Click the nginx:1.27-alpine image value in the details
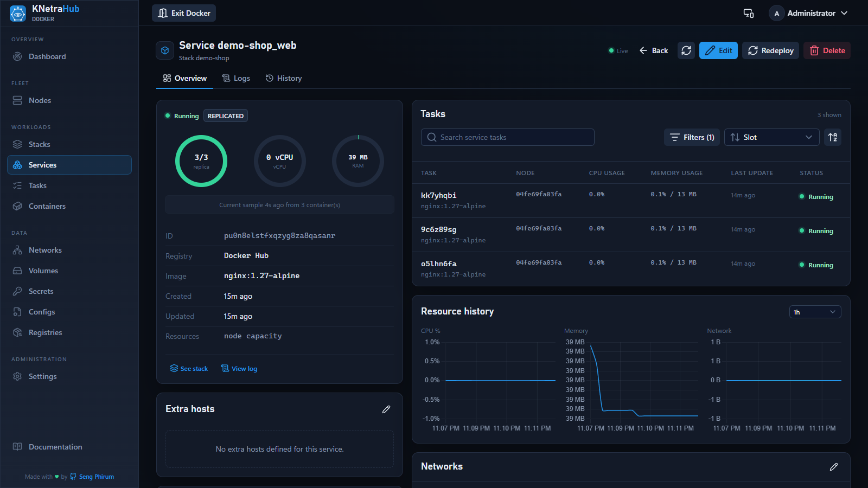This screenshot has height=488, width=868. [x=261, y=276]
